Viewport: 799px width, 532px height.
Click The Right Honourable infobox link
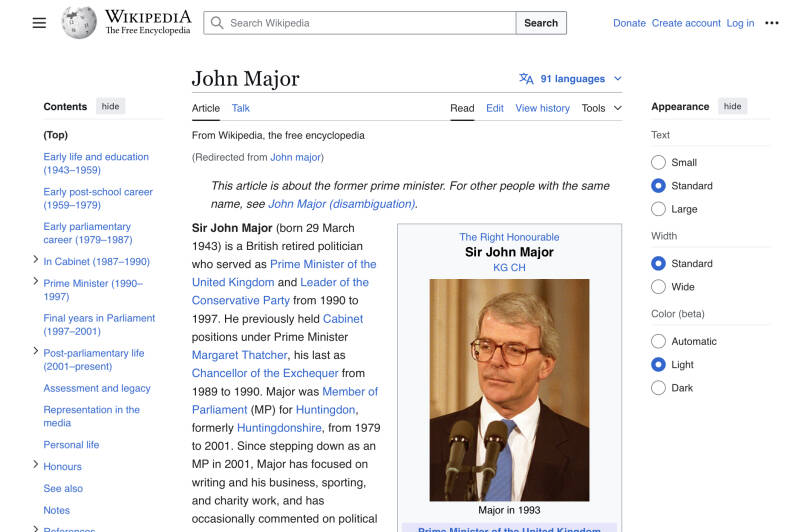point(509,237)
